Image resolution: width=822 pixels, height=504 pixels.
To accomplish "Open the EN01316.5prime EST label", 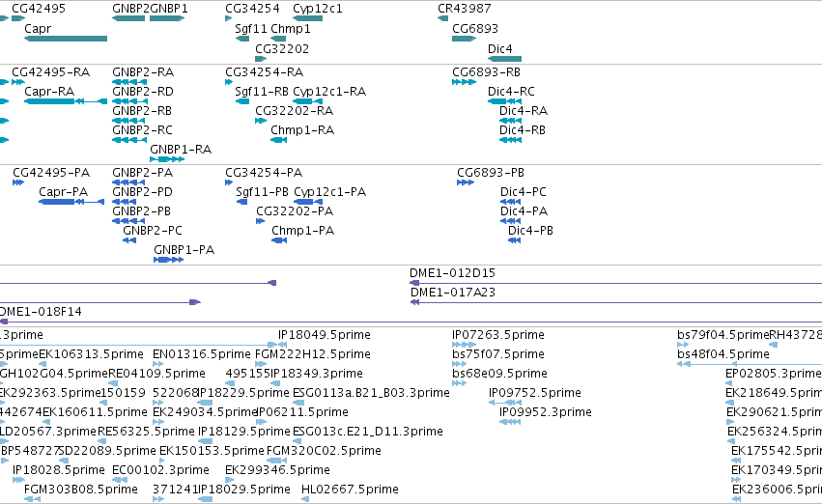I will [x=201, y=354].
